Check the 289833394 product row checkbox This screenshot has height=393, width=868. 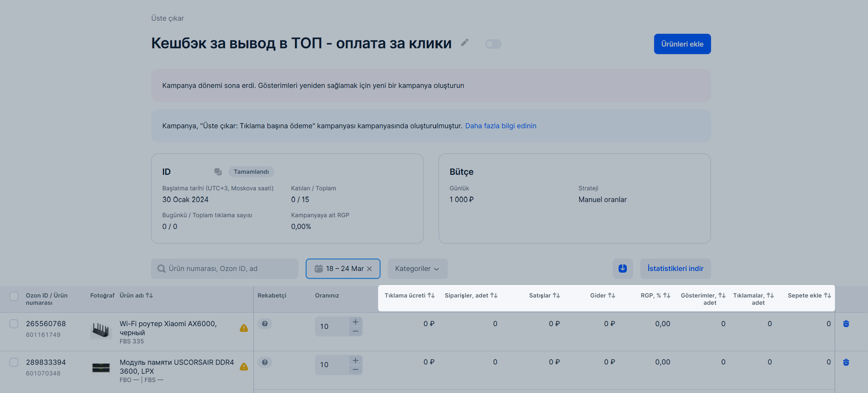[14, 362]
